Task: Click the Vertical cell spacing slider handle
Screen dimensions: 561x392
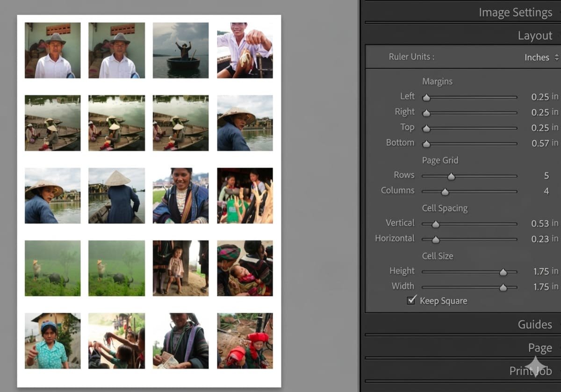Action: pos(436,224)
